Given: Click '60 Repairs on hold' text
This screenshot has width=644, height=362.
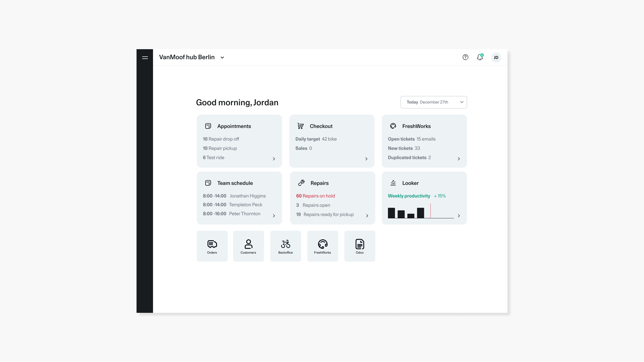Looking at the screenshot, I should click(x=316, y=196).
